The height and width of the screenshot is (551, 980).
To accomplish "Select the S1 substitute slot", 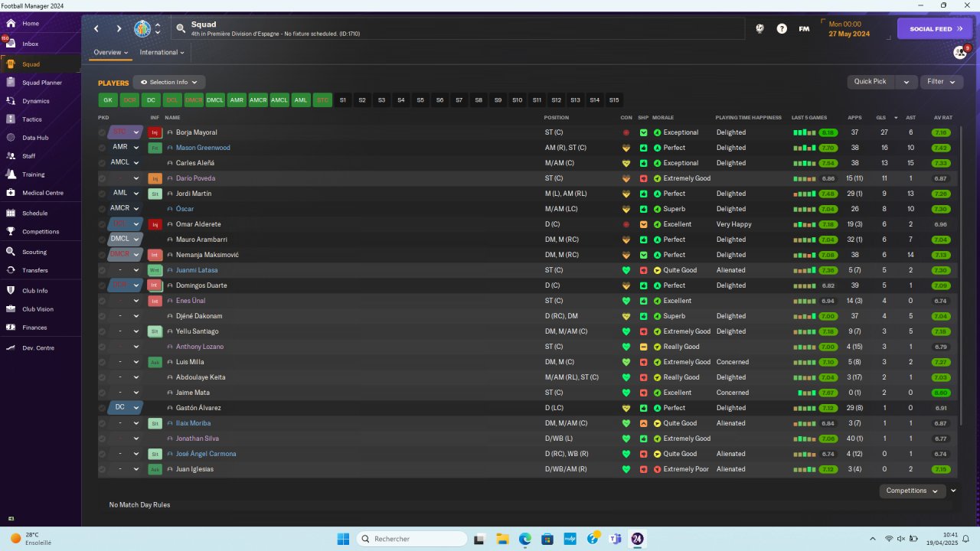I will 343,100.
